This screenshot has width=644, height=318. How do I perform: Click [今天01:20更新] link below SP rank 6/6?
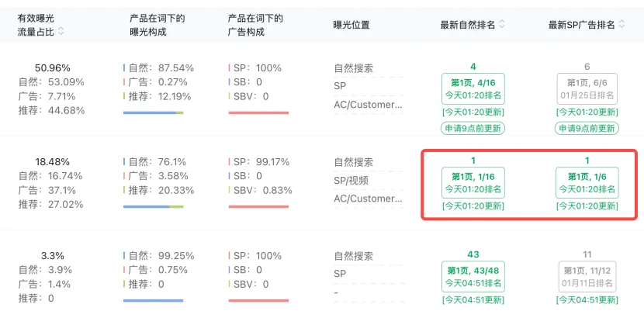(587, 112)
